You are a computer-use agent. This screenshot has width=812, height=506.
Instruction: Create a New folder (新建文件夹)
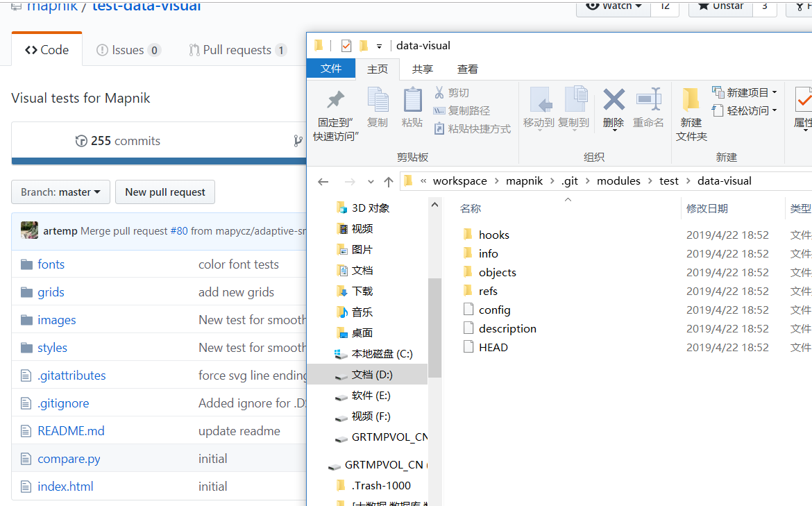pyautogui.click(x=691, y=114)
